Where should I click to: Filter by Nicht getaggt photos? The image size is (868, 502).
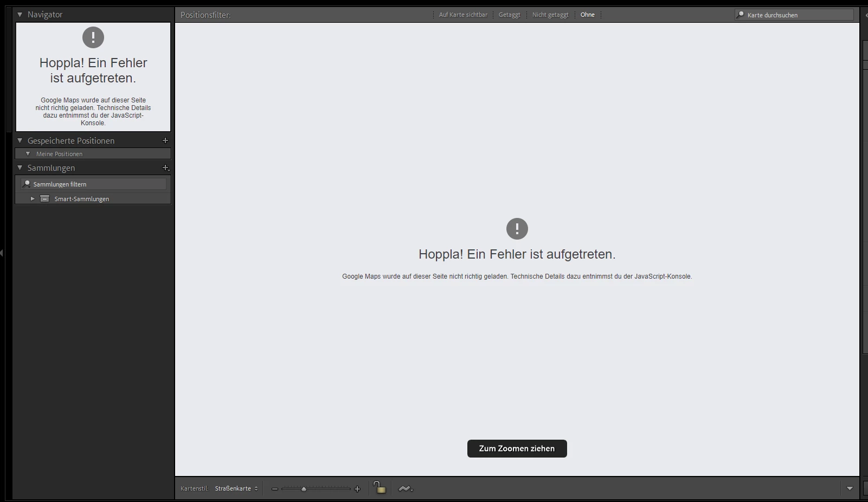tap(550, 15)
